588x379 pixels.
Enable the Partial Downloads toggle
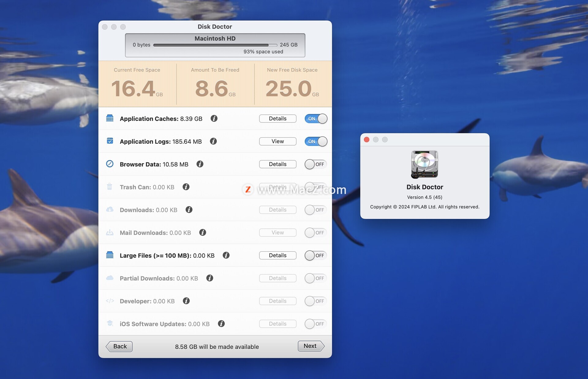point(316,278)
